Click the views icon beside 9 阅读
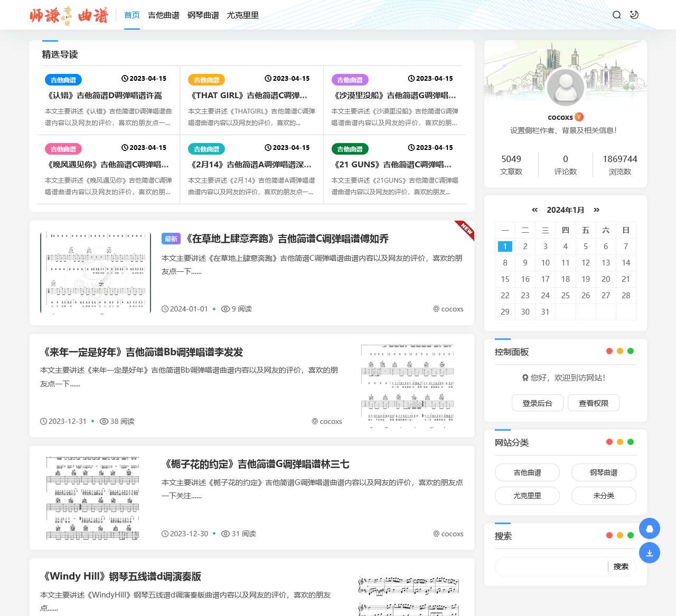 (226, 309)
